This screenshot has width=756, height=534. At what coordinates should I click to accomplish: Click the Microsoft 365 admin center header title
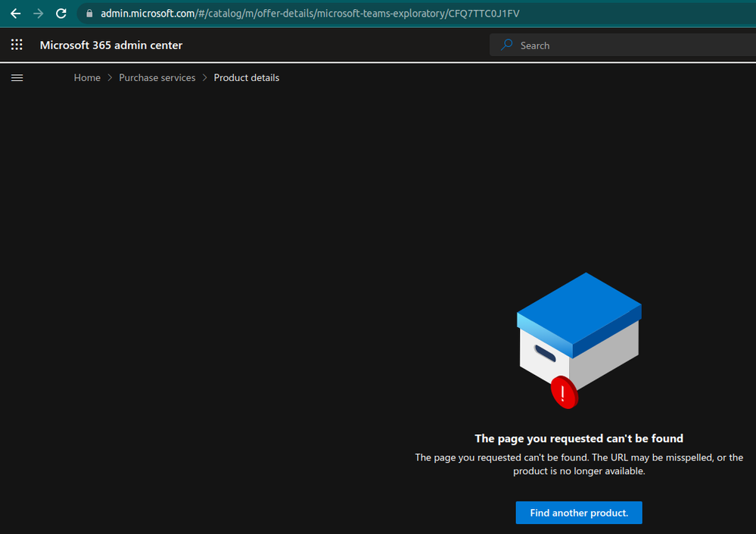(x=110, y=45)
